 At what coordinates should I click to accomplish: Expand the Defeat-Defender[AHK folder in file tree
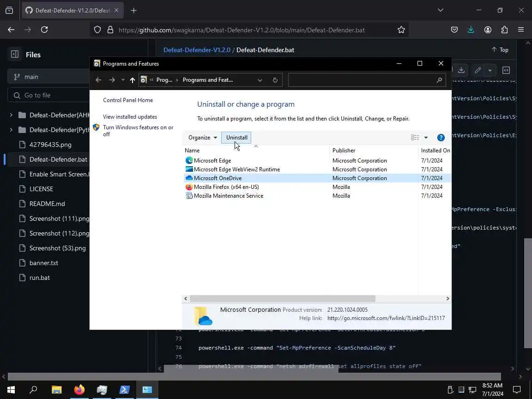pos(11,115)
